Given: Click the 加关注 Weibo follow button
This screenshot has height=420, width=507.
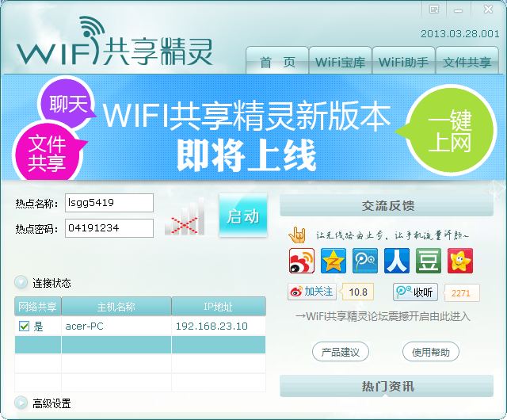Looking at the screenshot, I should coord(312,292).
